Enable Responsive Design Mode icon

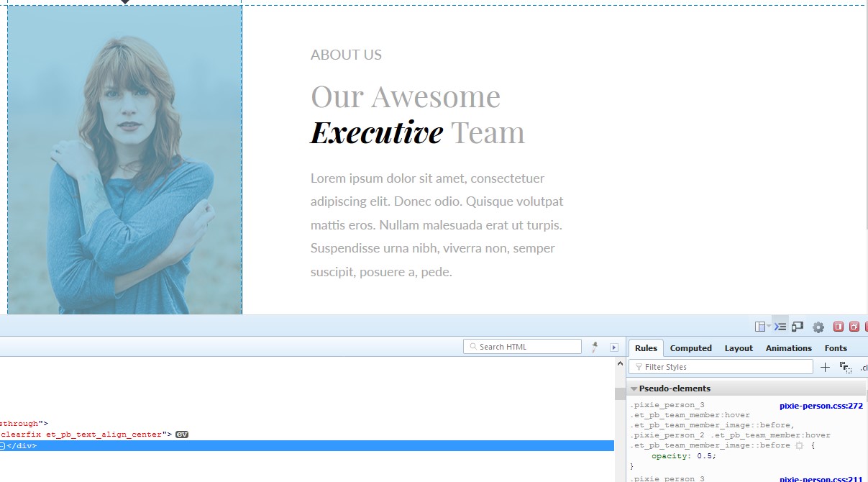[798, 327]
